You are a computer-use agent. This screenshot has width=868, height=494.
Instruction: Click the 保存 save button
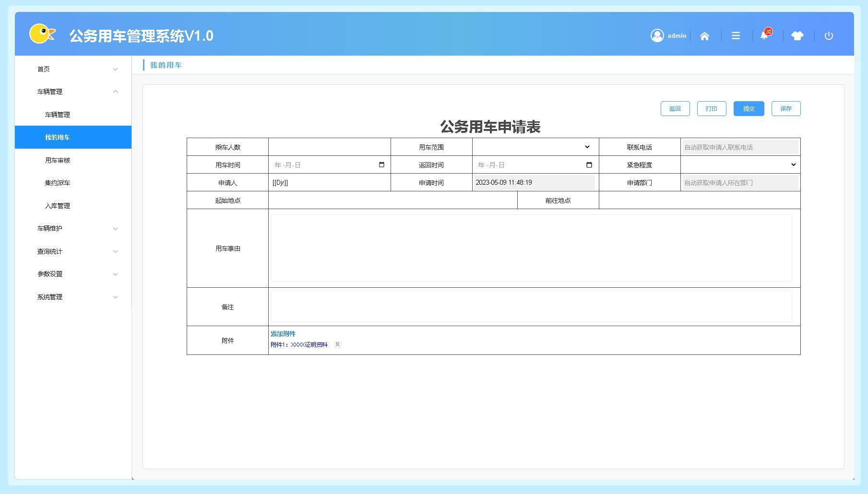point(785,109)
